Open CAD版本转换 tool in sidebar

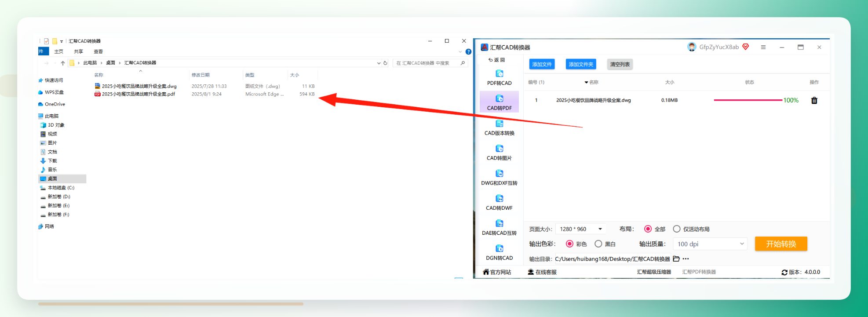pos(499,128)
